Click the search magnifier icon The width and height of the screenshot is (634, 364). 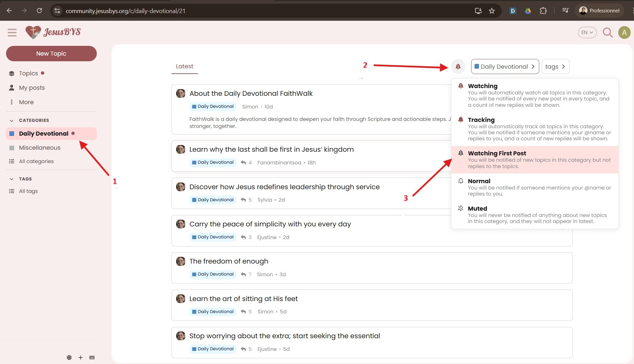click(x=608, y=32)
